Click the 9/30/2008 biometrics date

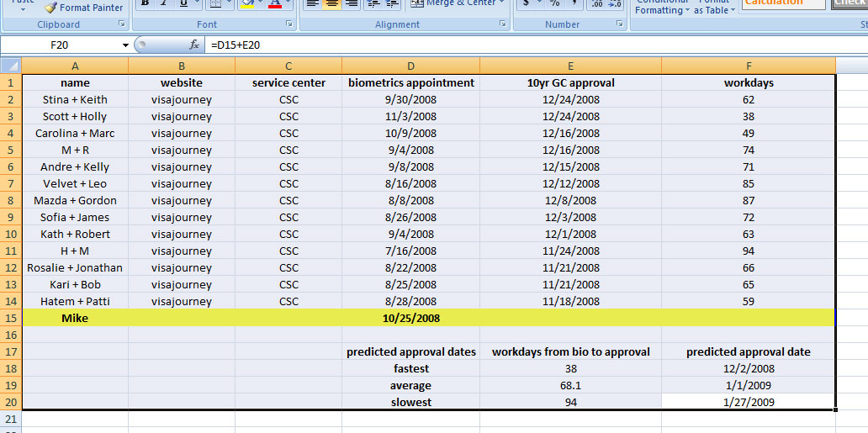pos(410,100)
